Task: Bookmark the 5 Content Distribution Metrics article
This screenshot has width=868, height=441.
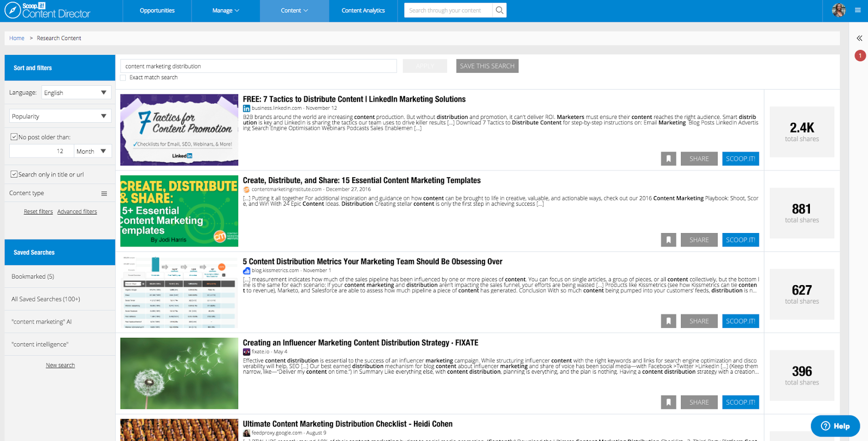Action: [668, 321]
